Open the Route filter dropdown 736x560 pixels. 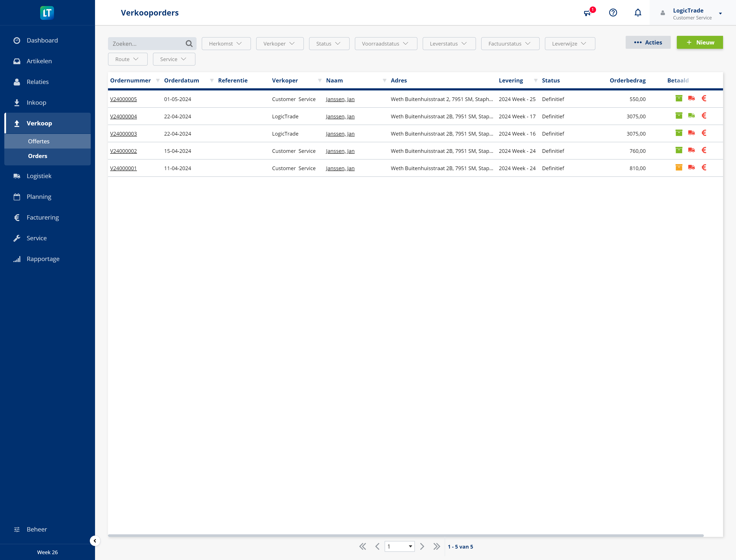128,59
